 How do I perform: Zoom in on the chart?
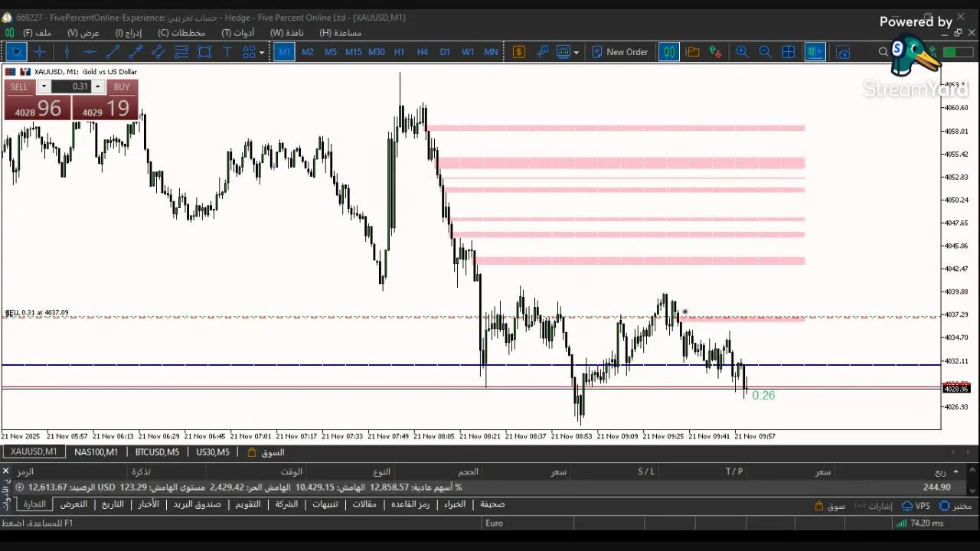pos(742,52)
